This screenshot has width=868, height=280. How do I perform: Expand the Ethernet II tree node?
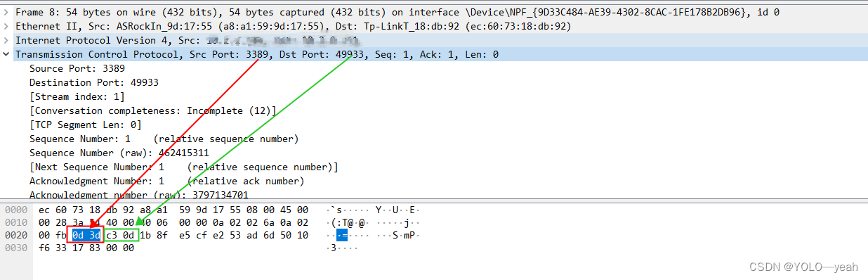7,26
